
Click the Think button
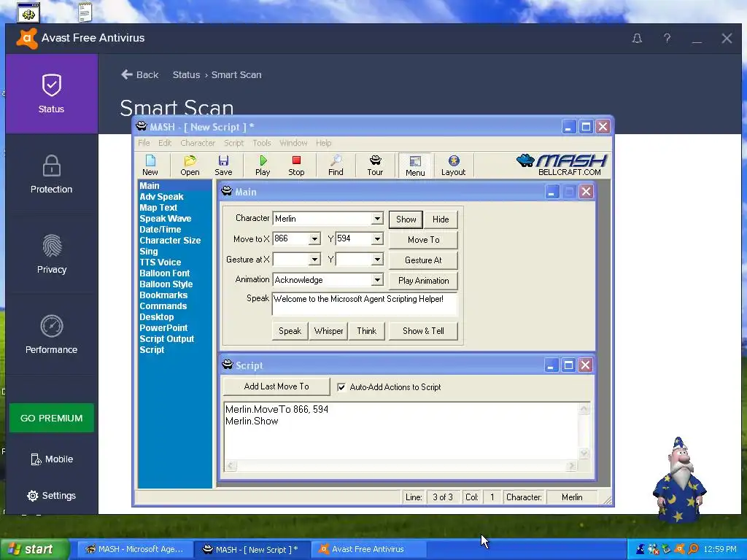pos(366,331)
